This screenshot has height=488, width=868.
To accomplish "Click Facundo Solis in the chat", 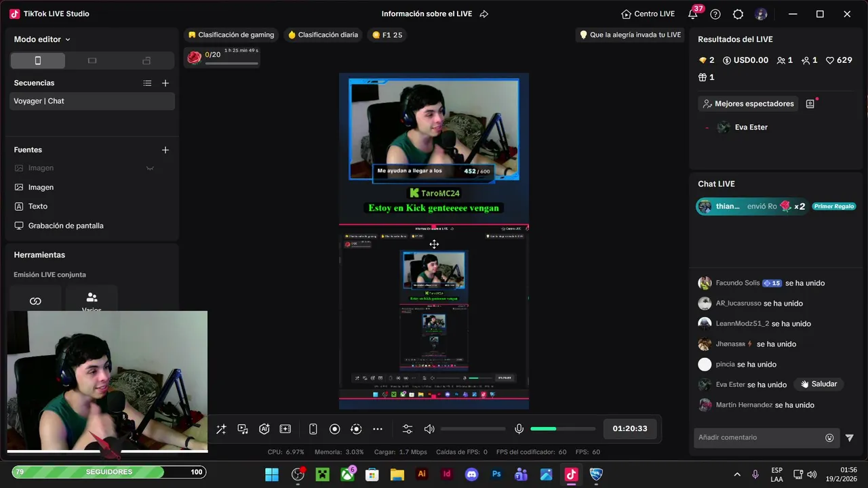I will [738, 283].
